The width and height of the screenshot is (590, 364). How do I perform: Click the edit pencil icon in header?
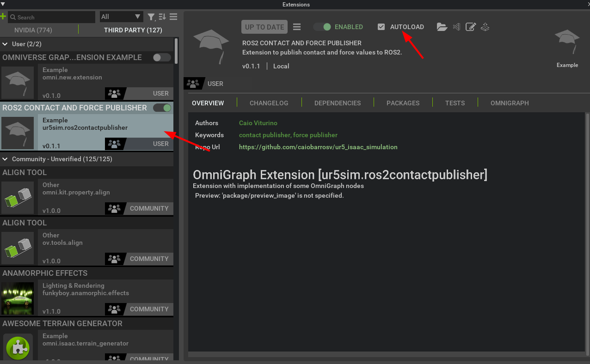471,27
